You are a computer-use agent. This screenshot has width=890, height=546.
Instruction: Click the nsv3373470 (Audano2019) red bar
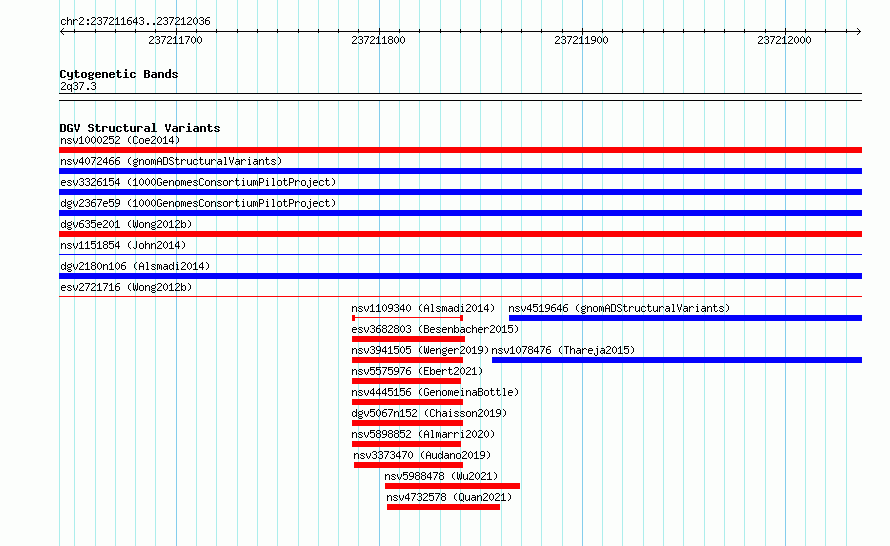click(408, 465)
